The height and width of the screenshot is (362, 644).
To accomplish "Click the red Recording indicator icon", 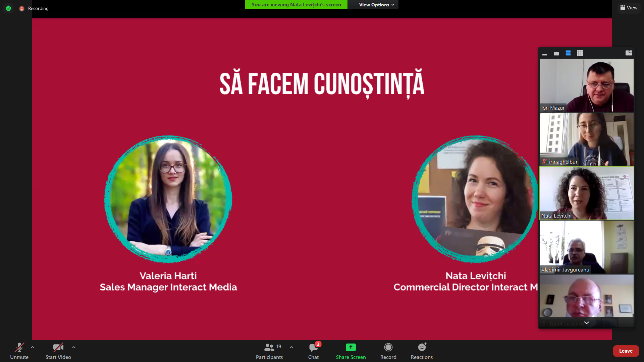I will click(x=22, y=8).
